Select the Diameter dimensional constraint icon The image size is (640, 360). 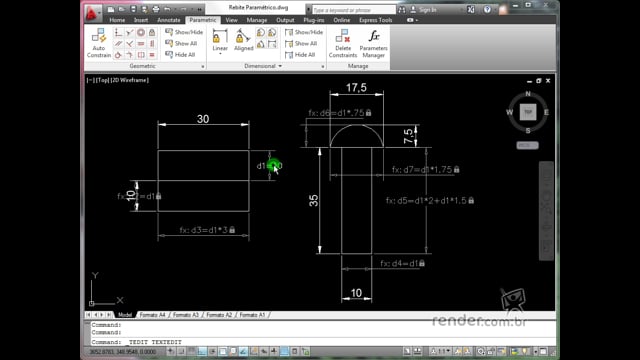[272, 32]
